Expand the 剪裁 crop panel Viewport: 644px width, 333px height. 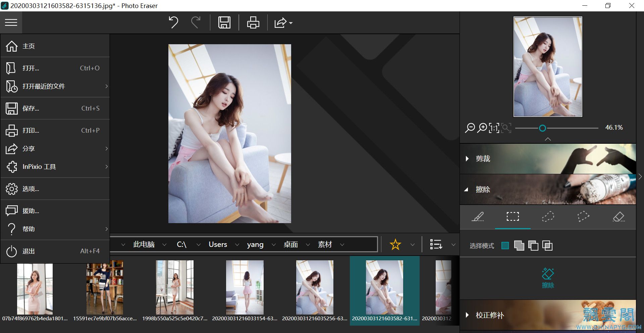548,158
